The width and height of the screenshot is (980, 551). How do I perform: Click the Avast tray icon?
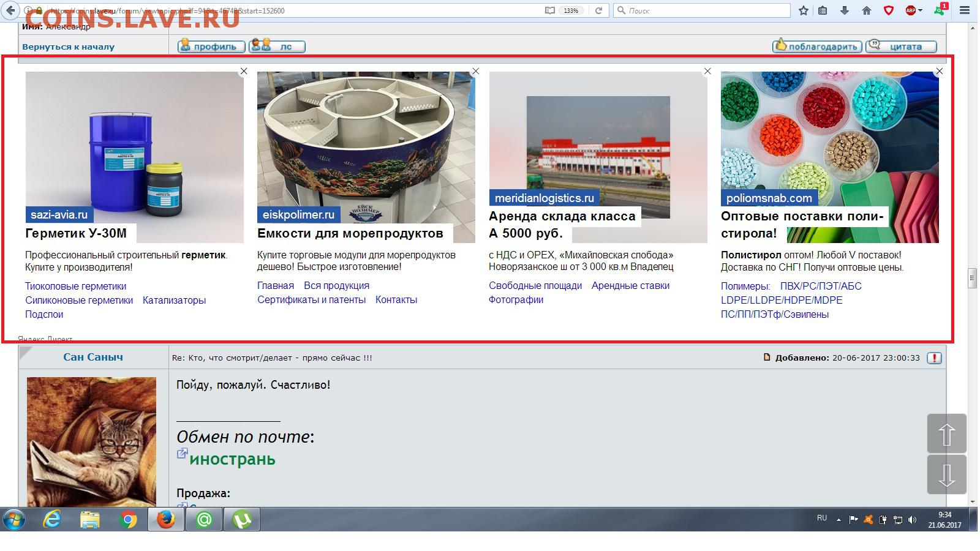[868, 520]
